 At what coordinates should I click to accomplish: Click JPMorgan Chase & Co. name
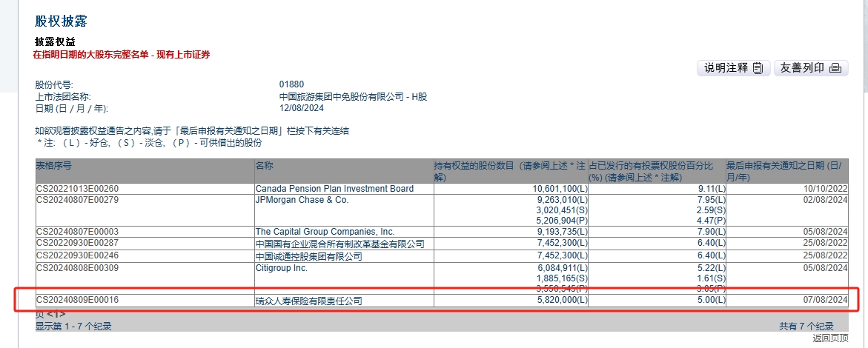click(302, 200)
